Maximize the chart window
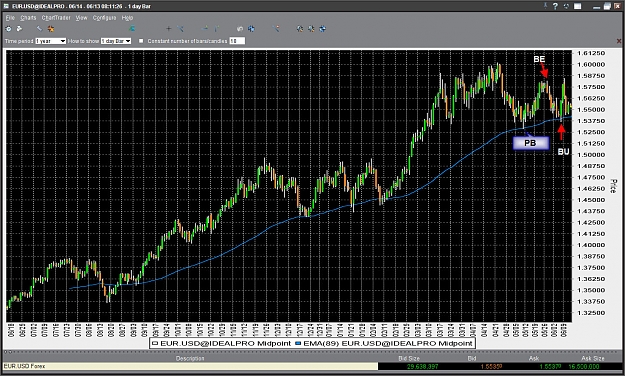 coord(607,6)
